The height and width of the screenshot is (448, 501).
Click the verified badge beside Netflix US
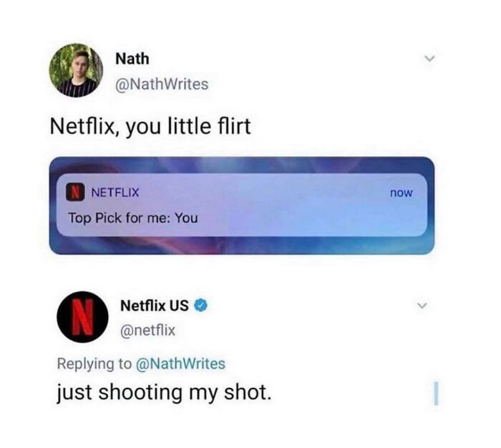tap(201, 306)
